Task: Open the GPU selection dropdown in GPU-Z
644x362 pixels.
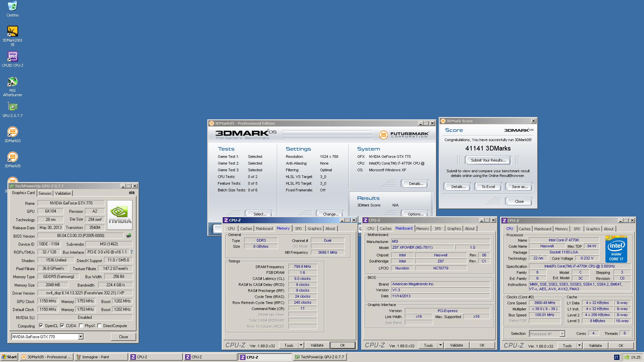Action: 80,337
